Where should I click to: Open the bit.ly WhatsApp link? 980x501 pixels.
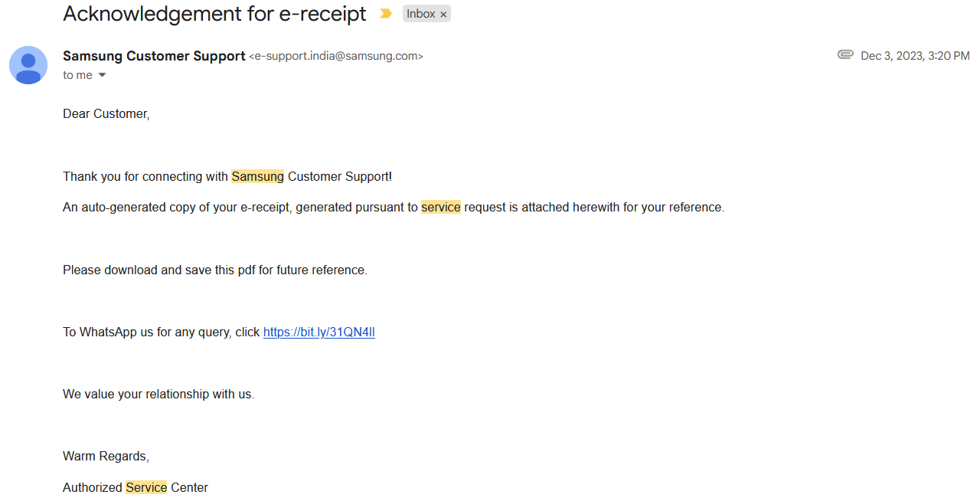coord(318,332)
